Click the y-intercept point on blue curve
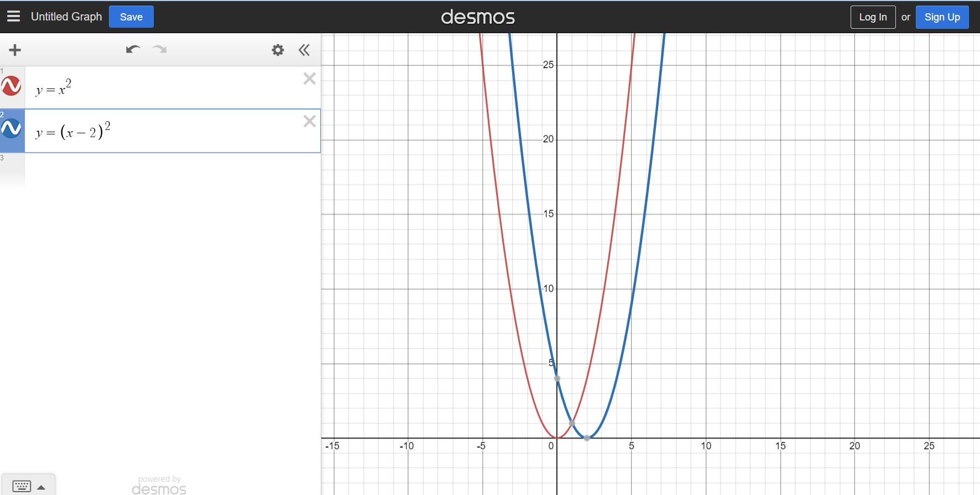The image size is (980, 495). (x=557, y=378)
